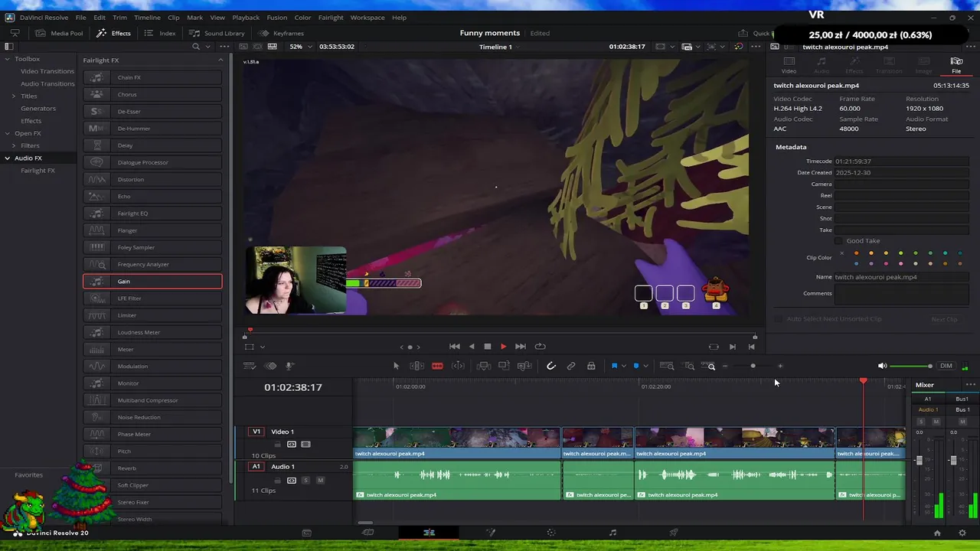Adjust the green monitor volume slider
This screenshot has width=980, height=551.
911,366
